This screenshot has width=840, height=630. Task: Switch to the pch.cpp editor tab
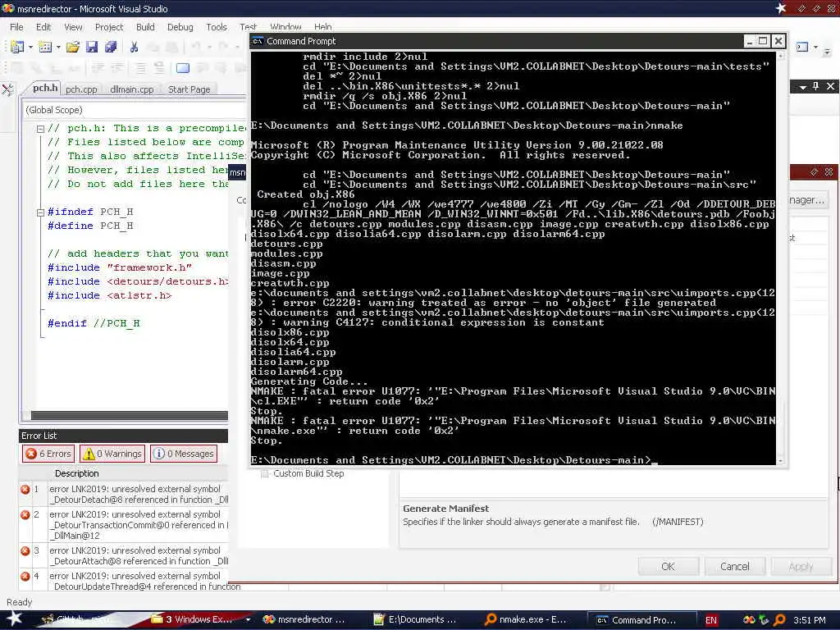(81, 89)
